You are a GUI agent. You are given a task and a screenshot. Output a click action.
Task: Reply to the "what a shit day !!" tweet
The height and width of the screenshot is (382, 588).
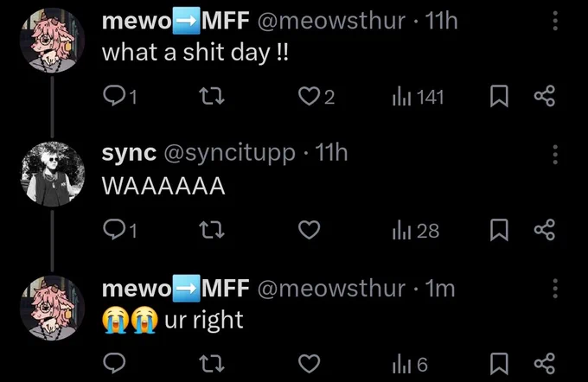[119, 96]
